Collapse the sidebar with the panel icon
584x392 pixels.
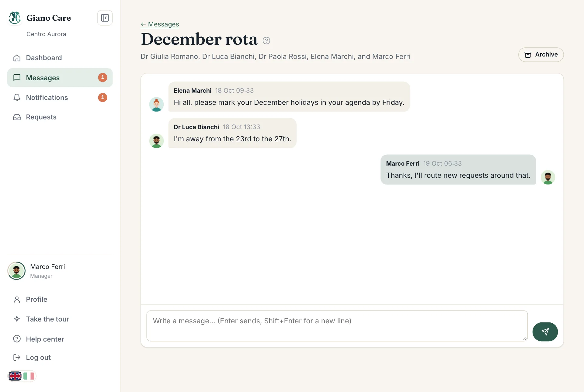click(105, 18)
